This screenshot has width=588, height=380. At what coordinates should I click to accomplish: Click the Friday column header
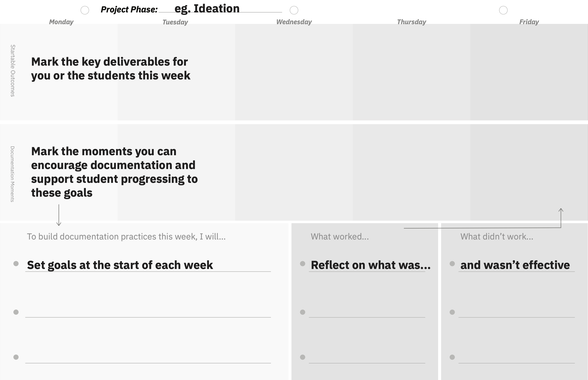(x=529, y=22)
